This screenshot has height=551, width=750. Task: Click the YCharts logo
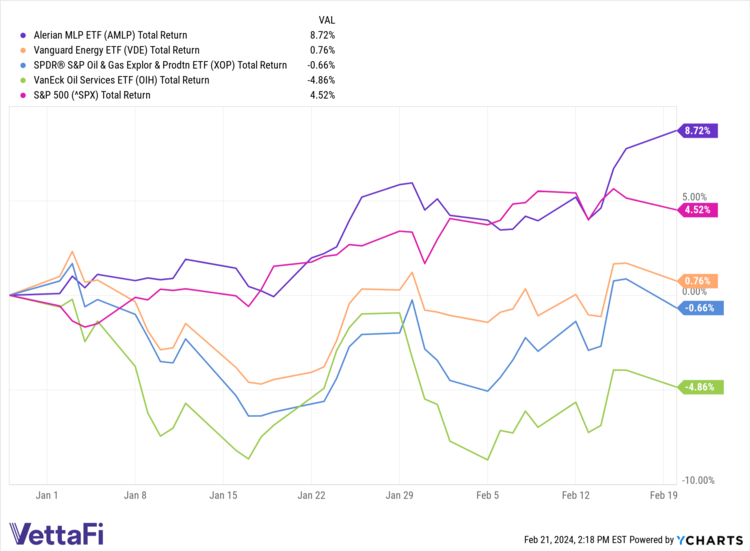point(714,540)
